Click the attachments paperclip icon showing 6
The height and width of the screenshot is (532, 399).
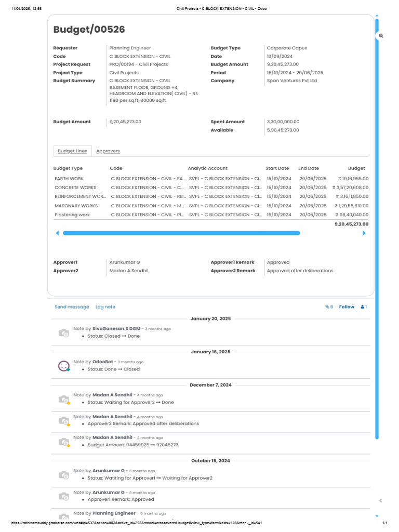tap(329, 307)
